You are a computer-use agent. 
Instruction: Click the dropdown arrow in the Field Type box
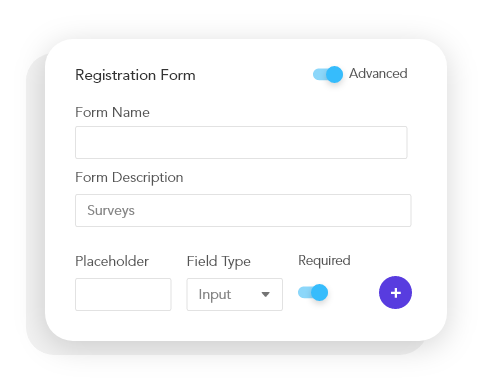pos(265,294)
